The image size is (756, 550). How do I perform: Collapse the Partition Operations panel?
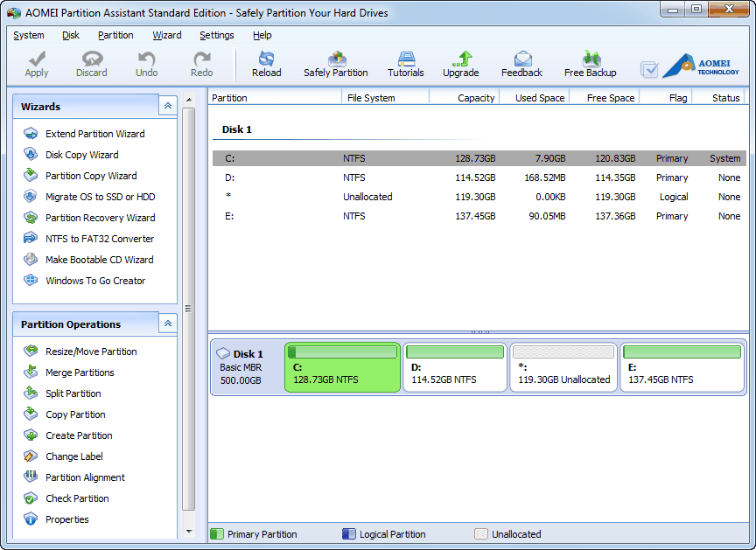point(168,324)
